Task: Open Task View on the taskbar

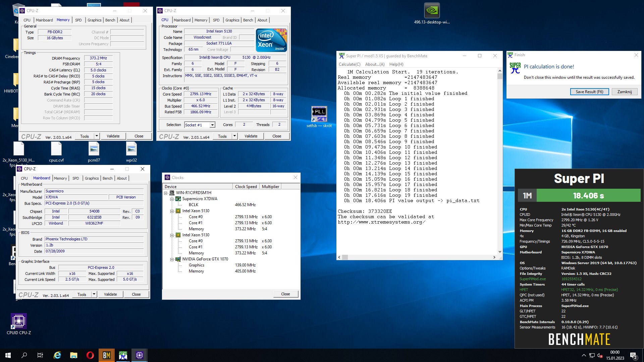Action: coord(40,355)
